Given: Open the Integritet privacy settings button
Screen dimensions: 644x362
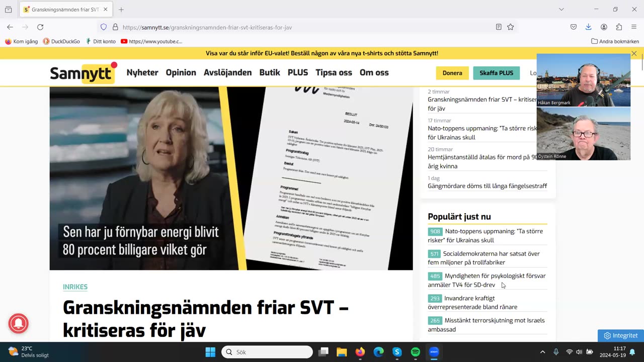Looking at the screenshot, I should coord(620,335).
